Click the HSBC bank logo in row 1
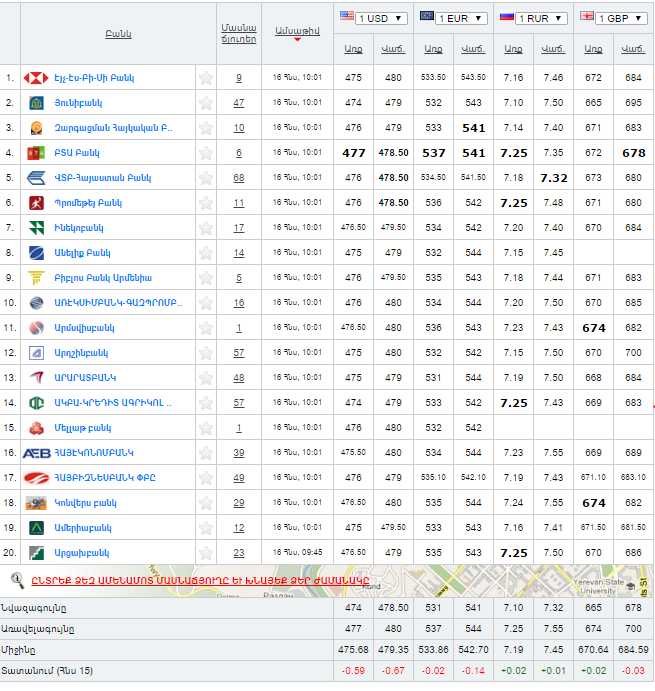Screen dimensions: 655x691 [36, 78]
